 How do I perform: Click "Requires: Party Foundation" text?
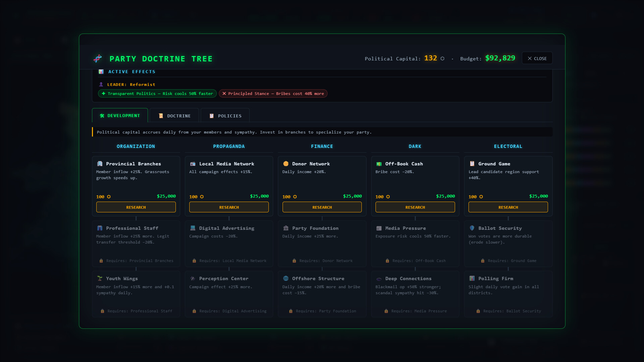(326, 311)
